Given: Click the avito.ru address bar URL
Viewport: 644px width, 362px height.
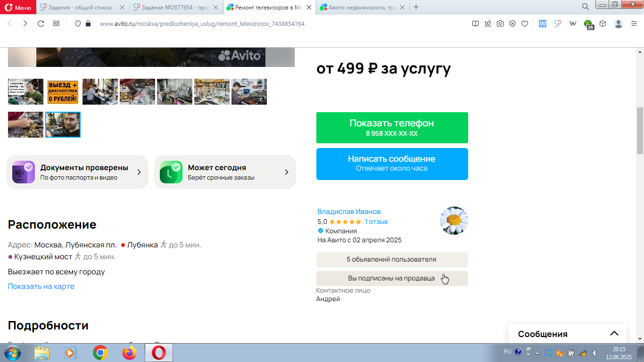Looking at the screenshot, I should pos(202,24).
